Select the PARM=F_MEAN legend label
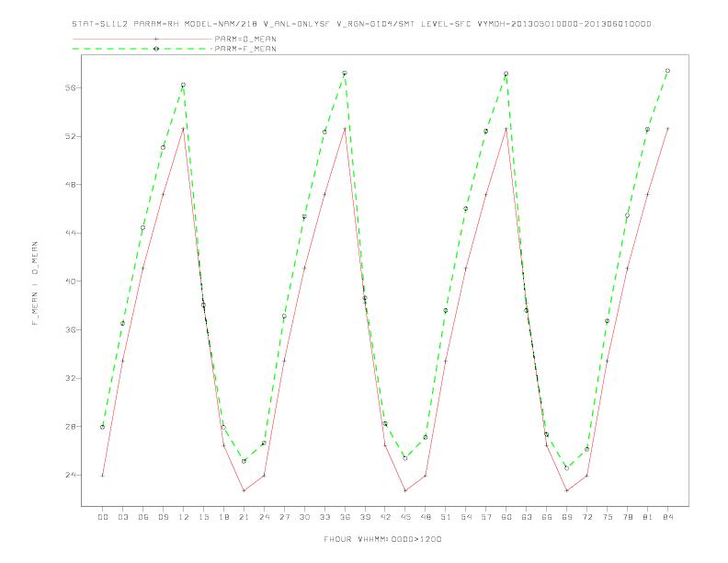This screenshot has width=728, height=563. (x=245, y=49)
